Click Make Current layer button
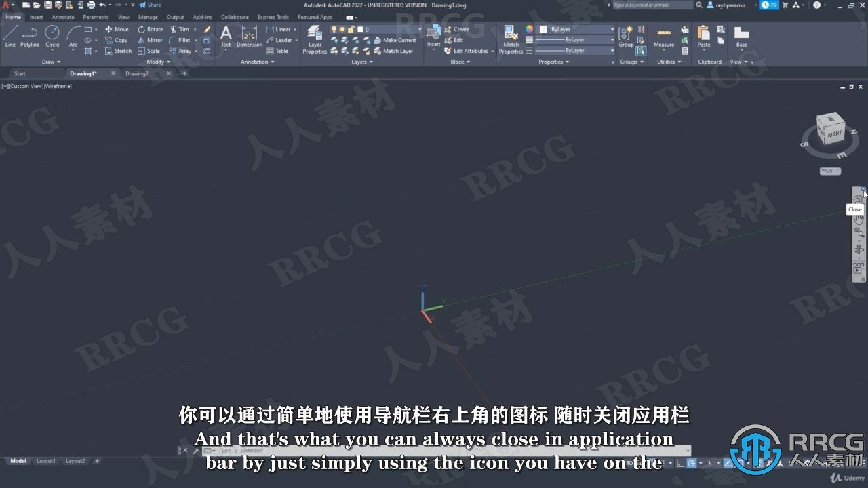The image size is (868, 488). tap(395, 40)
